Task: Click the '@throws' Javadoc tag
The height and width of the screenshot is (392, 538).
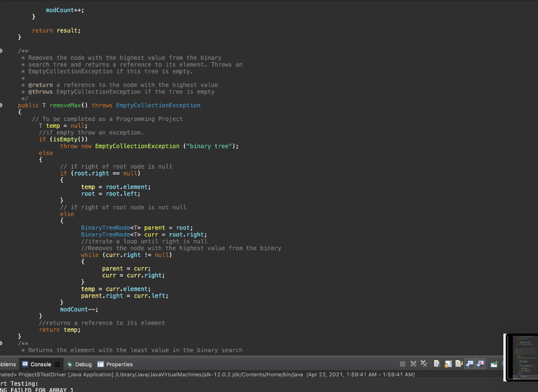Action: [40, 91]
